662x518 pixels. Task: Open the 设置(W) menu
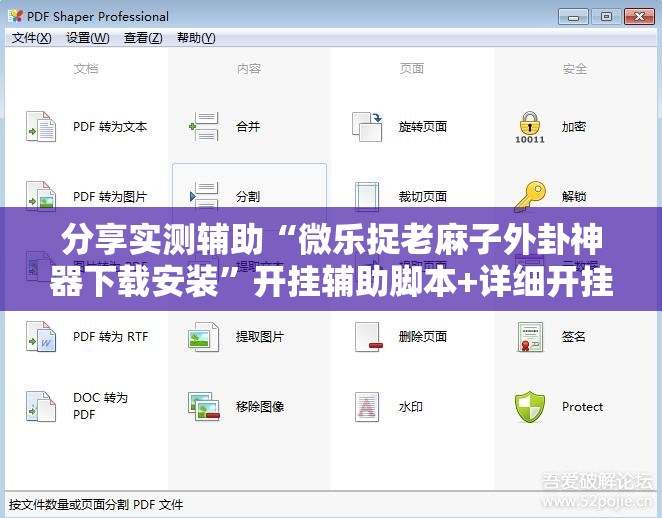pyautogui.click(x=88, y=38)
